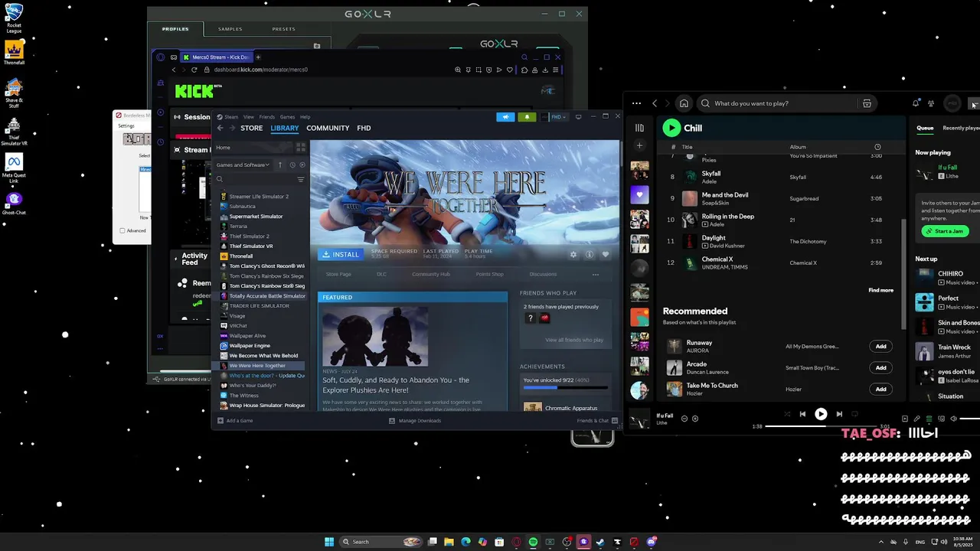The height and width of the screenshot is (551, 980).
Task: Open Spotify now playing view icon
Action: (904, 419)
